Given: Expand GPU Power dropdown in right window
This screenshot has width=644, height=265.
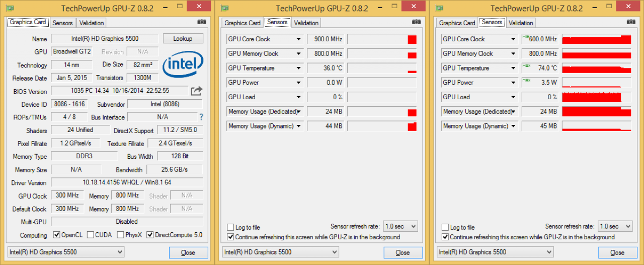Looking at the screenshot, I should point(513,83).
